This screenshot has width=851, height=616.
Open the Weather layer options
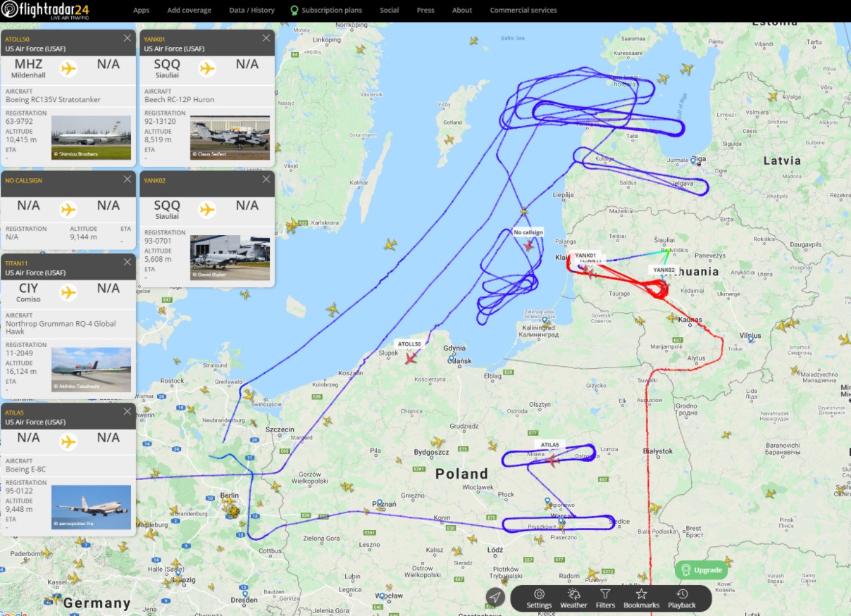[x=573, y=598]
